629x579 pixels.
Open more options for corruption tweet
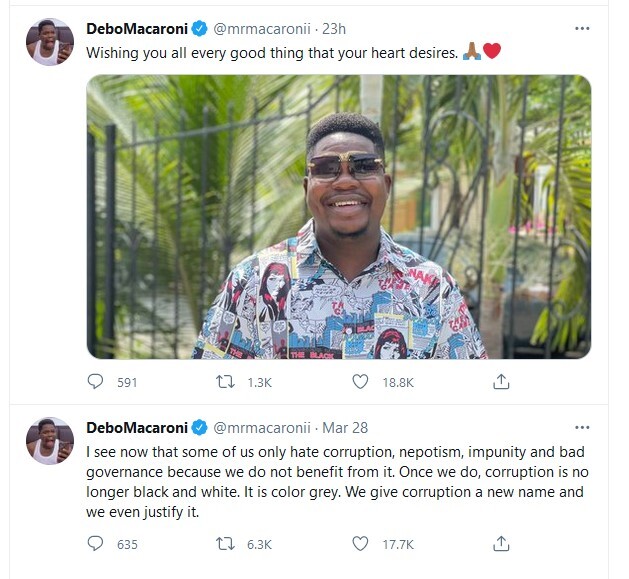(582, 427)
